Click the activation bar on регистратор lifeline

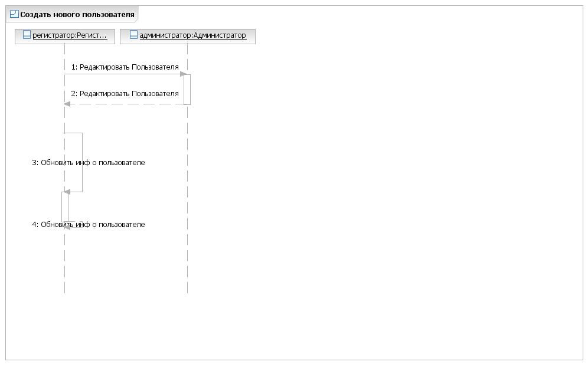[65, 207]
